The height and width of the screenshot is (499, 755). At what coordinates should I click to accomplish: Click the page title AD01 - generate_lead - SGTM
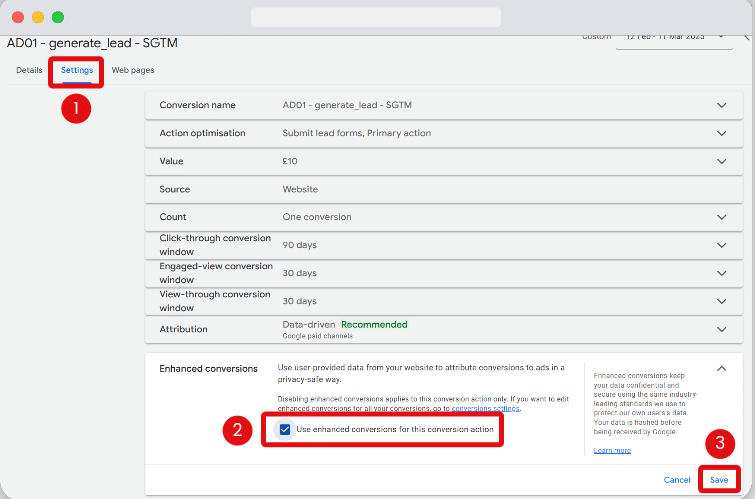coord(92,43)
